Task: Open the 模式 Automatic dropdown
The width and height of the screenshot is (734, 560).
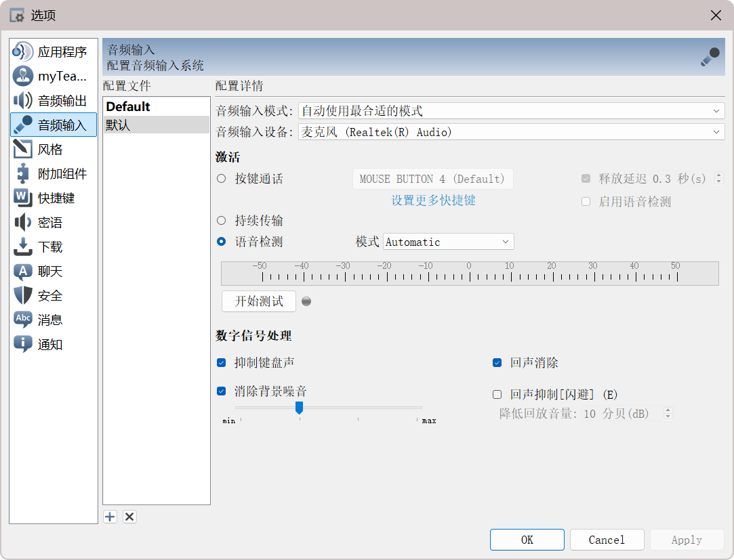Action: coord(448,242)
